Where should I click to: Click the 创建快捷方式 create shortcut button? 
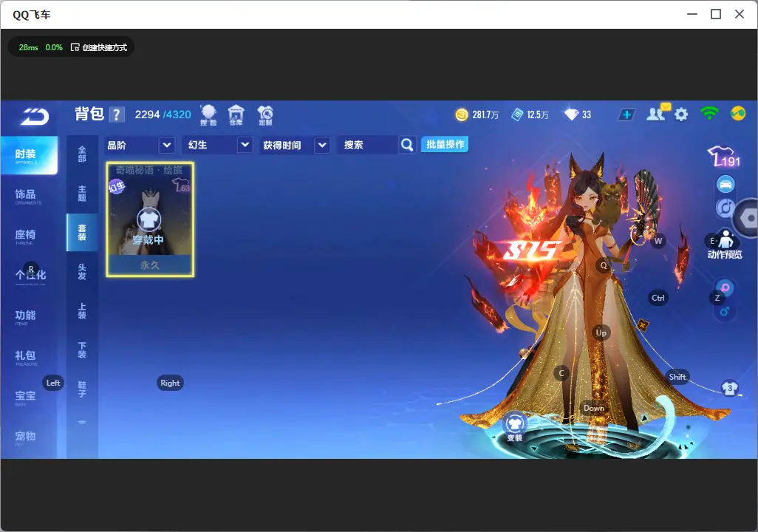pyautogui.click(x=100, y=47)
